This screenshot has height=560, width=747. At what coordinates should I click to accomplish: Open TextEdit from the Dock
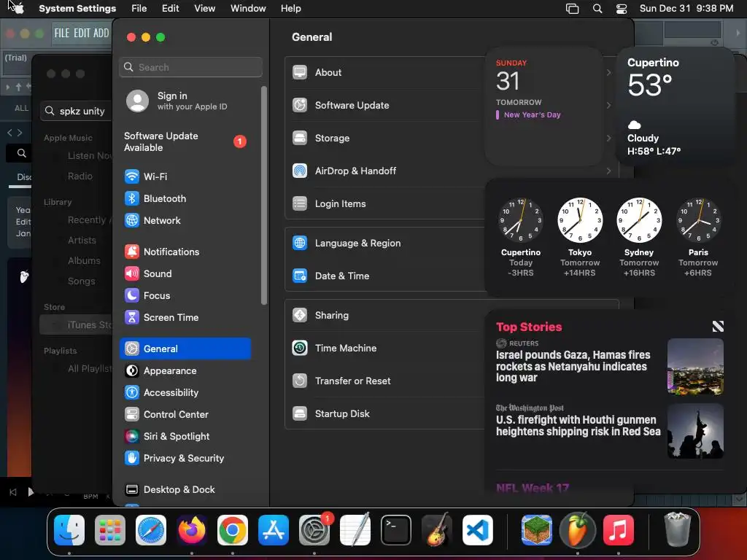click(355, 529)
